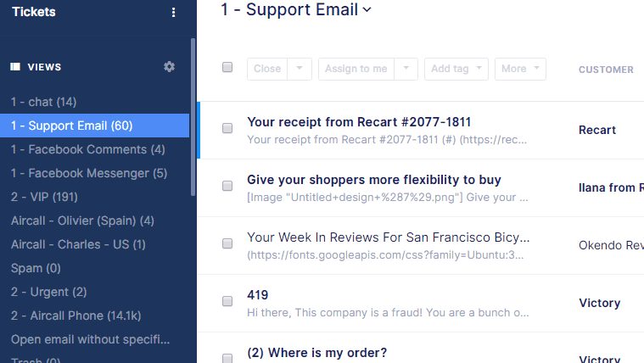
Task: Expand the '1 - Support Email' view title dropdown
Action: 367,10
